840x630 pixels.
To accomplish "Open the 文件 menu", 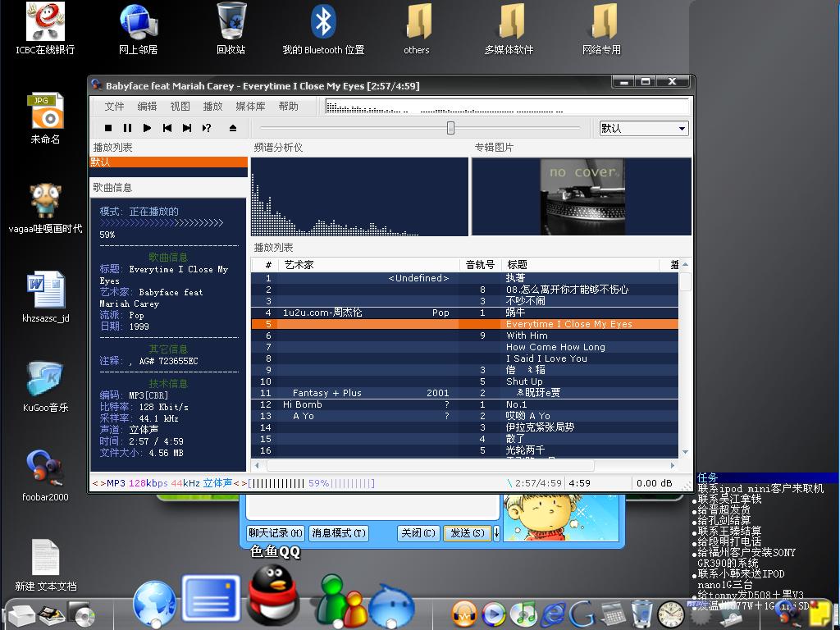I will tap(114, 106).
